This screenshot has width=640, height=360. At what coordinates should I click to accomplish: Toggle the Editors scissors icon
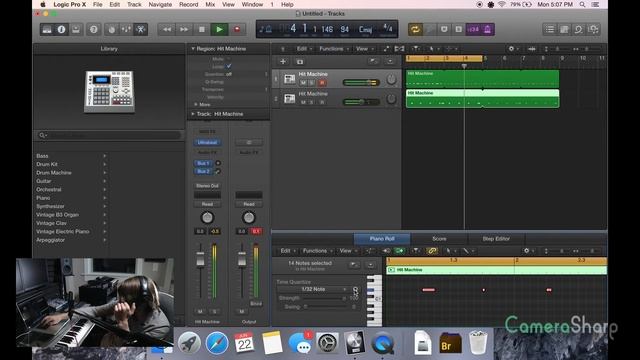140,29
